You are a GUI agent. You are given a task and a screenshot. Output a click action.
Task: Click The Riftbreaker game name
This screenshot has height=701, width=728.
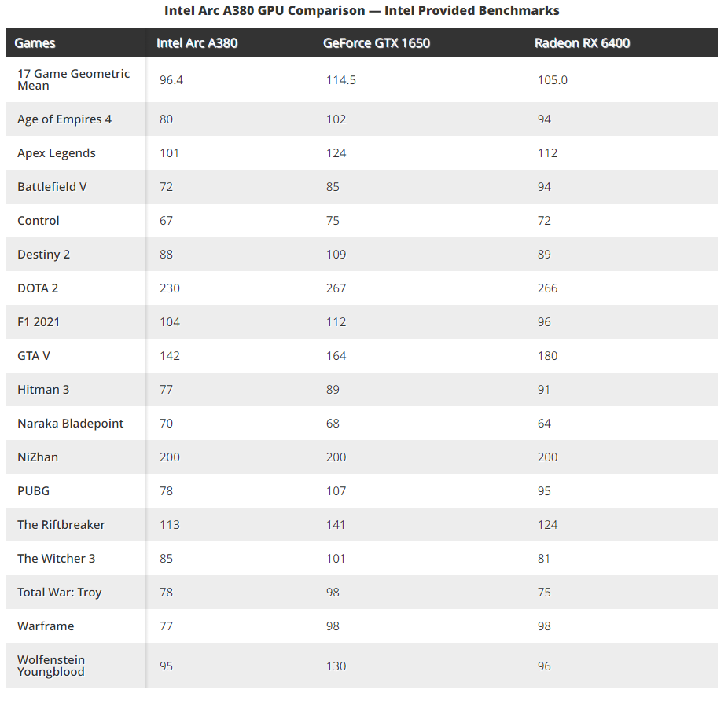[61, 525]
